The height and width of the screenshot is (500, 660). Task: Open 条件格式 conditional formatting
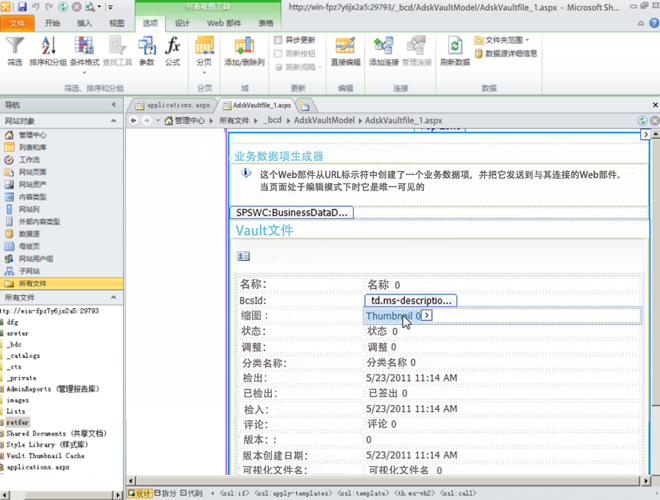coord(85,54)
